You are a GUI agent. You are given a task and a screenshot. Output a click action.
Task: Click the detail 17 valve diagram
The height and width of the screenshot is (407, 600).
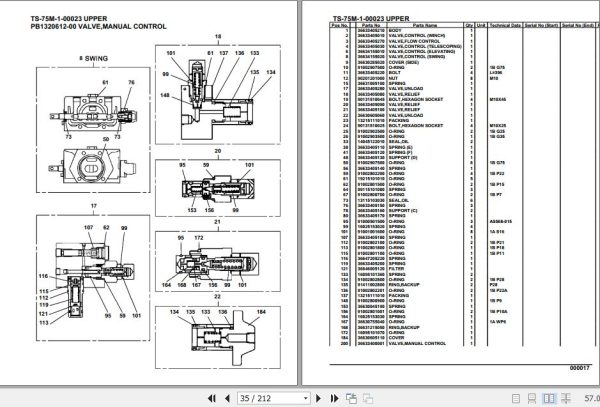93,278
